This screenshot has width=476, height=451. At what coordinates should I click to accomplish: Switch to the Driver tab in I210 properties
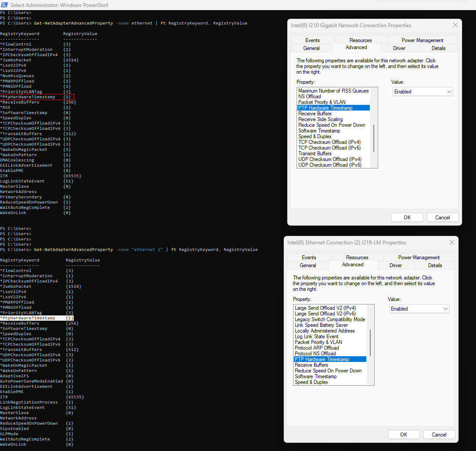(399, 48)
